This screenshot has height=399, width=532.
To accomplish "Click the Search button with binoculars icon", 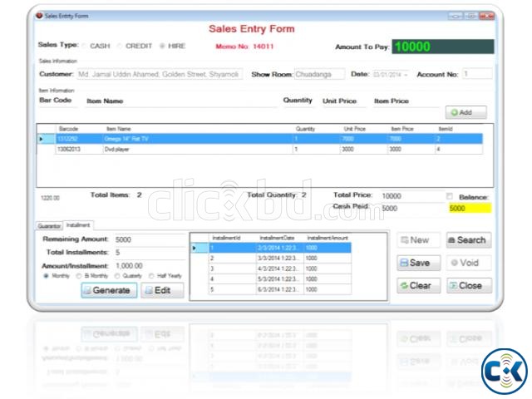I will tap(467, 240).
